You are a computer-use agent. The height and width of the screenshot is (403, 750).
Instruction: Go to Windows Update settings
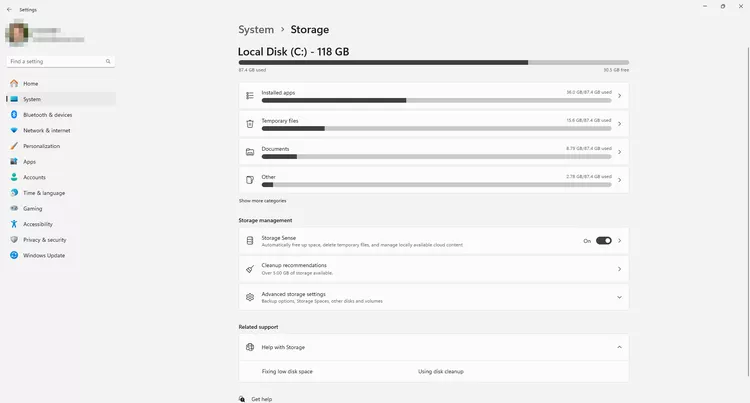pos(44,255)
